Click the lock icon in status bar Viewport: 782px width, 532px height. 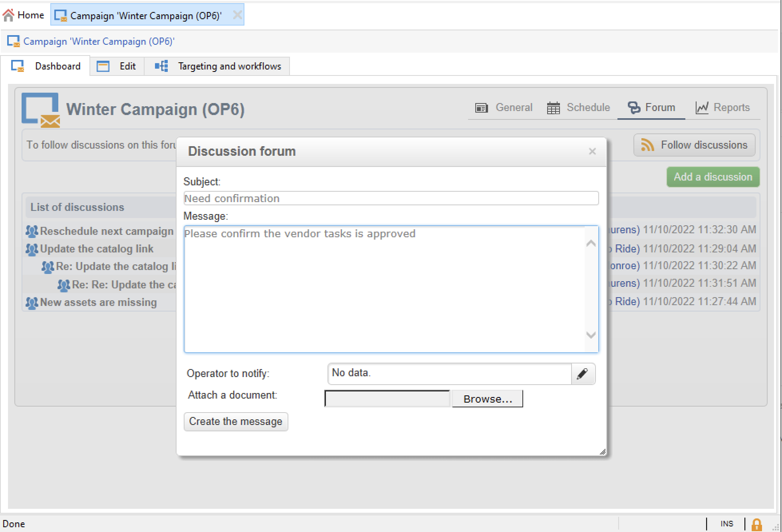click(756, 524)
